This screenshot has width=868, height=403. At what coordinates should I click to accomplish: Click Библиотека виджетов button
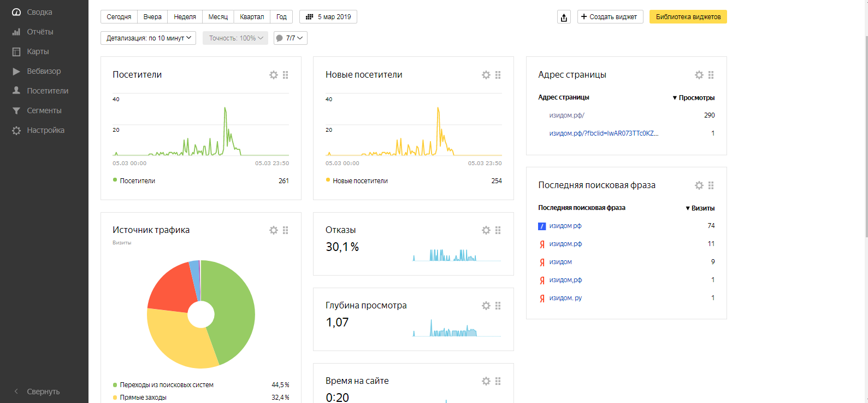688,17
